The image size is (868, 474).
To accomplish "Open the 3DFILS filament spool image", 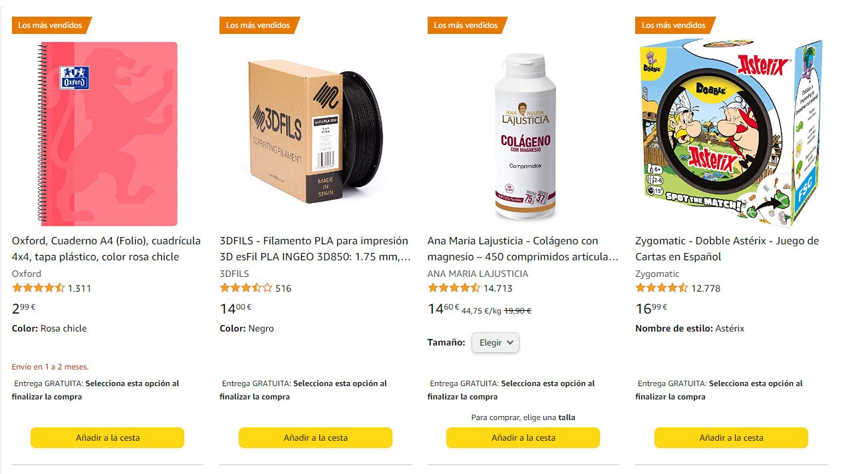I will (315, 132).
